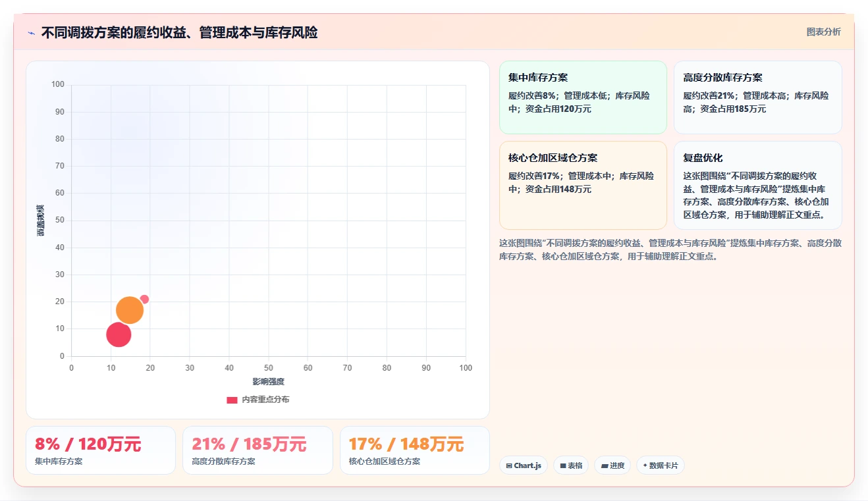
Task: Click the 表格 tag
Action: [571, 465]
